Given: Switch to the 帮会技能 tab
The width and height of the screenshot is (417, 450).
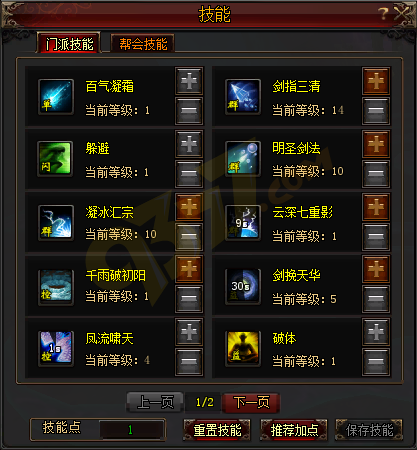Looking at the screenshot, I should (143, 43).
